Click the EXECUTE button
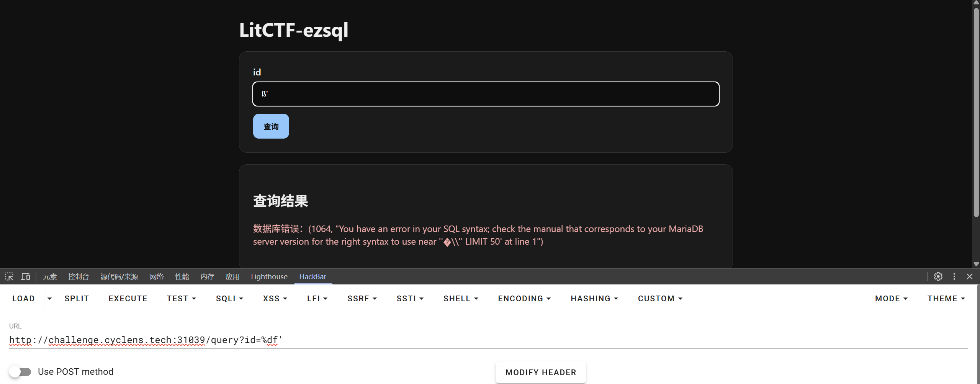 coord(128,299)
